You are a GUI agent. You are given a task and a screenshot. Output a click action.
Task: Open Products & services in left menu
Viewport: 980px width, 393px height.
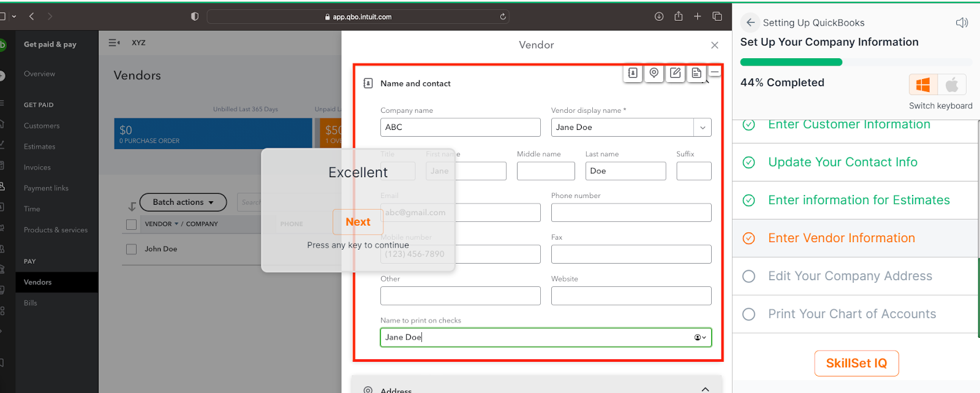56,230
